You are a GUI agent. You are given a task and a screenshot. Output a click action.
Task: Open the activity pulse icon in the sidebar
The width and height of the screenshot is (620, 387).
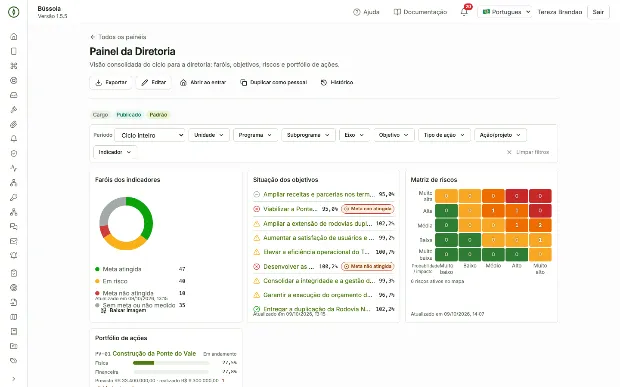[13, 168]
